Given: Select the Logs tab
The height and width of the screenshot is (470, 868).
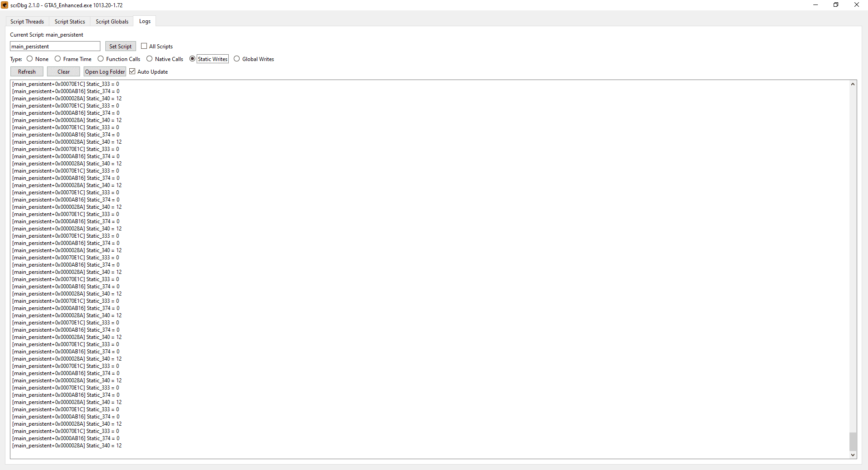Looking at the screenshot, I should [144, 21].
